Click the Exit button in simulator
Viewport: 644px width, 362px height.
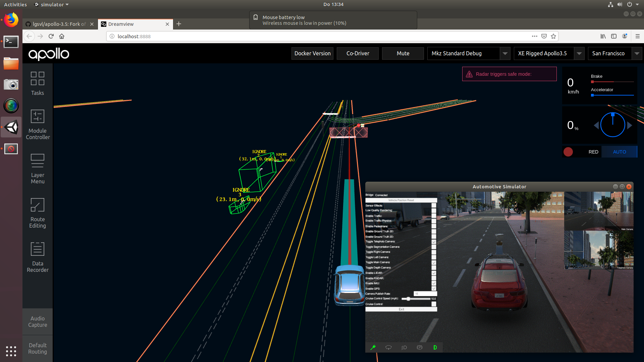[x=401, y=309]
